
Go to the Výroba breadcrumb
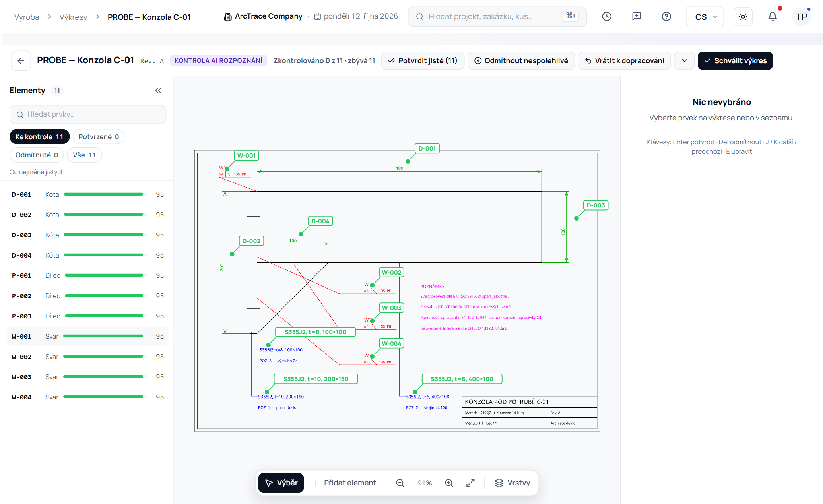pos(27,17)
